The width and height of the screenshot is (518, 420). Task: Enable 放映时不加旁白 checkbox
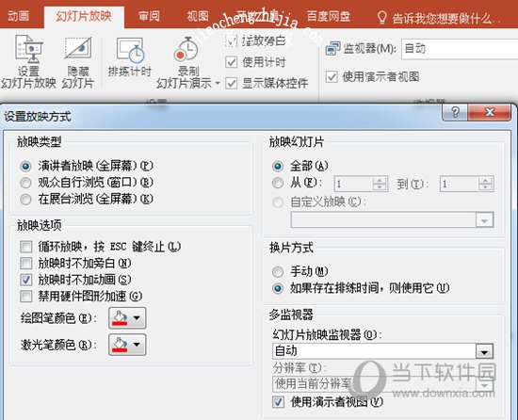(x=26, y=263)
